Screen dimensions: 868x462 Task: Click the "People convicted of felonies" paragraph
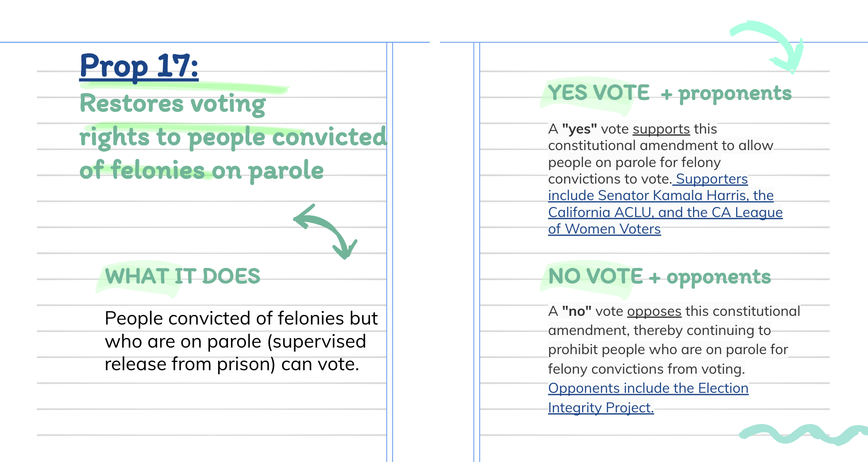point(241,341)
